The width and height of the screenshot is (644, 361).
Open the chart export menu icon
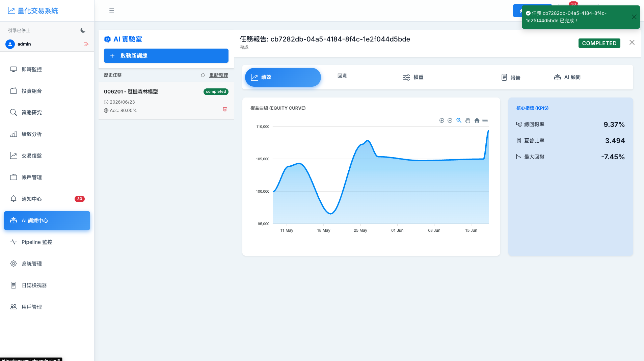click(485, 120)
